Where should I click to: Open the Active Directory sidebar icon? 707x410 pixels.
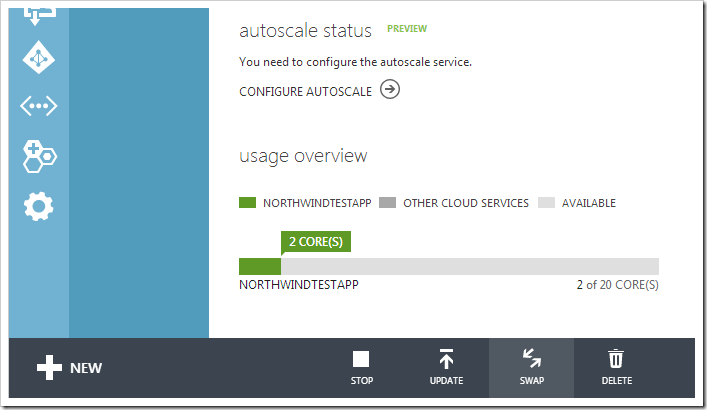click(x=39, y=57)
